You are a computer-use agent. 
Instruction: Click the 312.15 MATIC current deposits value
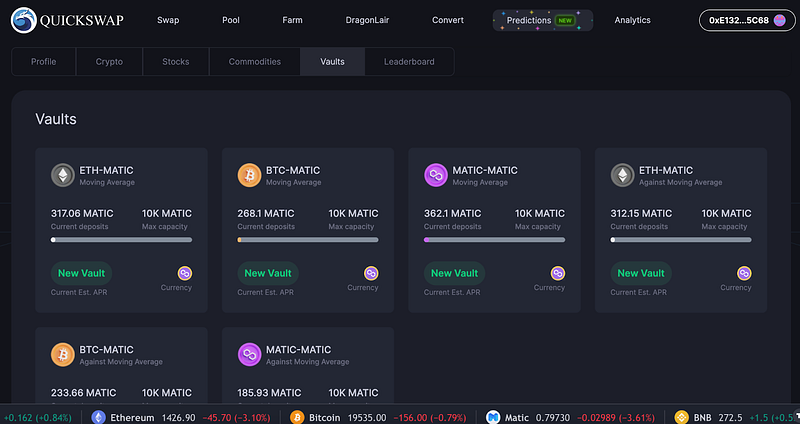641,213
